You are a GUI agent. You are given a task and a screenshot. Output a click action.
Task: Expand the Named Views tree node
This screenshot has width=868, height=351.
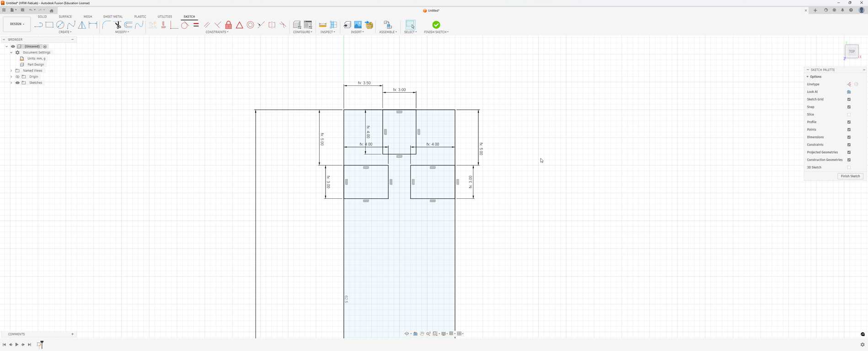click(x=11, y=71)
